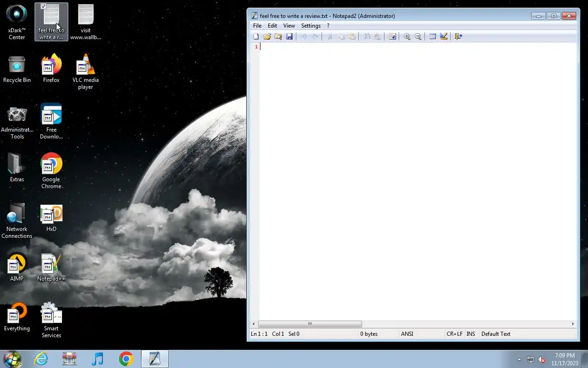Click the ANSI encoding status entry
This screenshot has width=588, height=368.
[407, 334]
